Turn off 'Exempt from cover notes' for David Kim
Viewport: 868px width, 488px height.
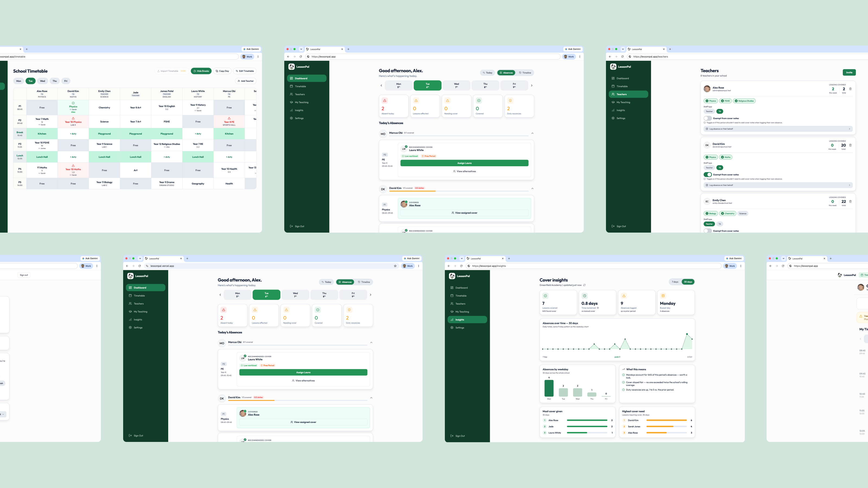pyautogui.click(x=708, y=174)
